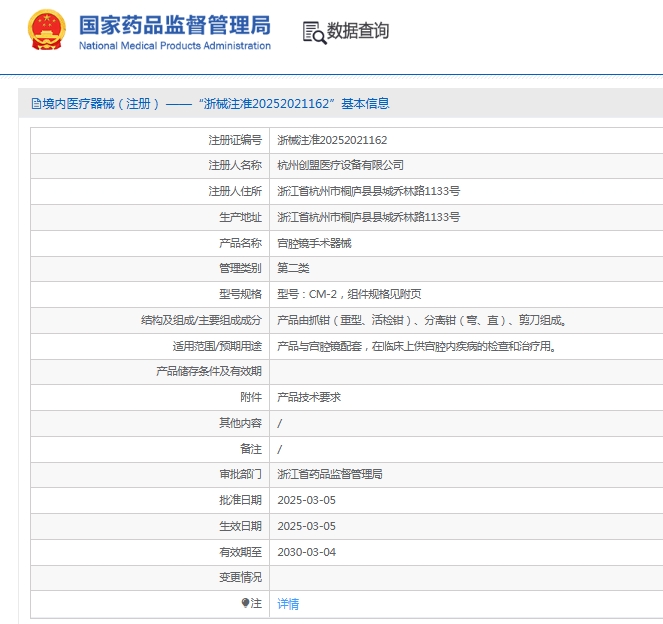Screen dimensions: 663x624
Task: Click the 数据查询 search document icon
Action: pos(315,33)
